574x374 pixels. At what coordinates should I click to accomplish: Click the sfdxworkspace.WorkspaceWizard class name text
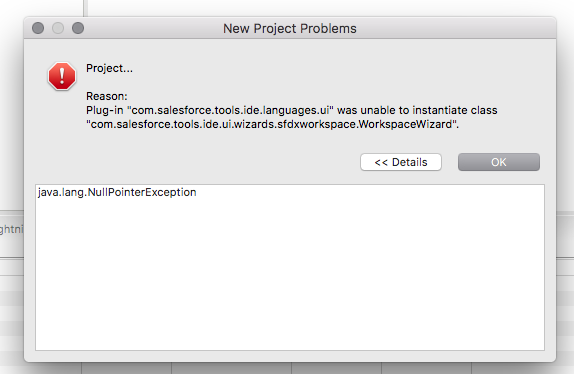click(364, 124)
